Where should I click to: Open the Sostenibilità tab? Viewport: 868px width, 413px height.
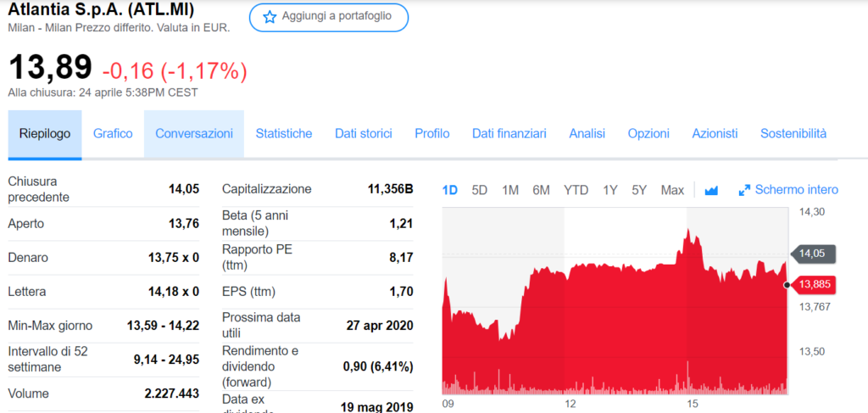pyautogui.click(x=793, y=134)
